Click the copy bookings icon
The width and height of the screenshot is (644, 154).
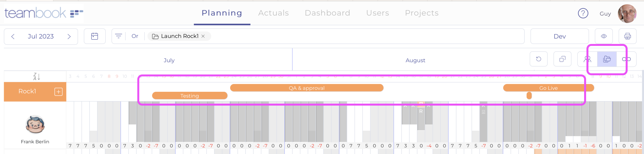click(562, 59)
